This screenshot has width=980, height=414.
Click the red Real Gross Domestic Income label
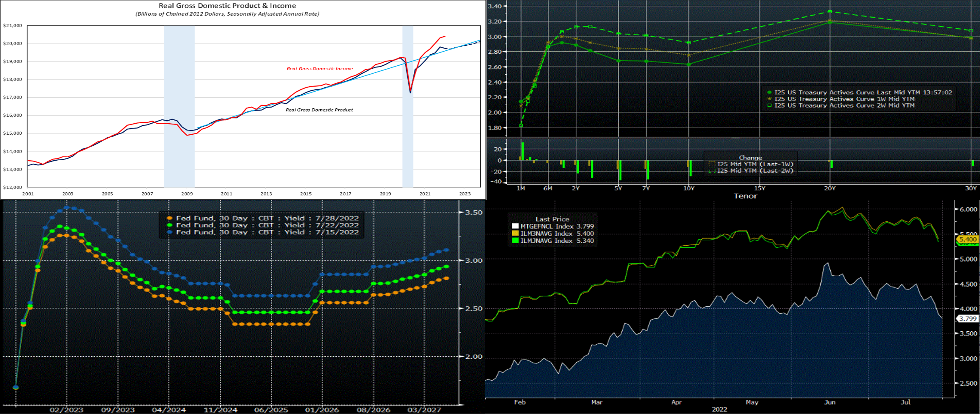[319, 69]
